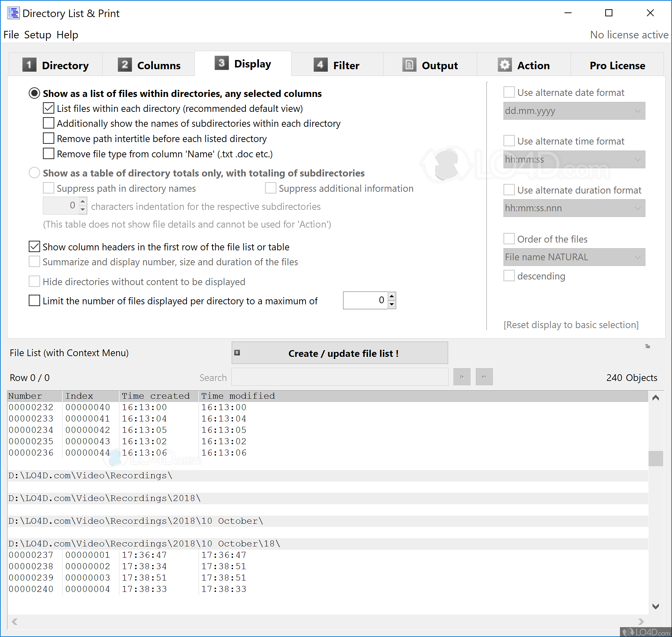Toggle 'Show column headers in the first row'

coord(34,247)
